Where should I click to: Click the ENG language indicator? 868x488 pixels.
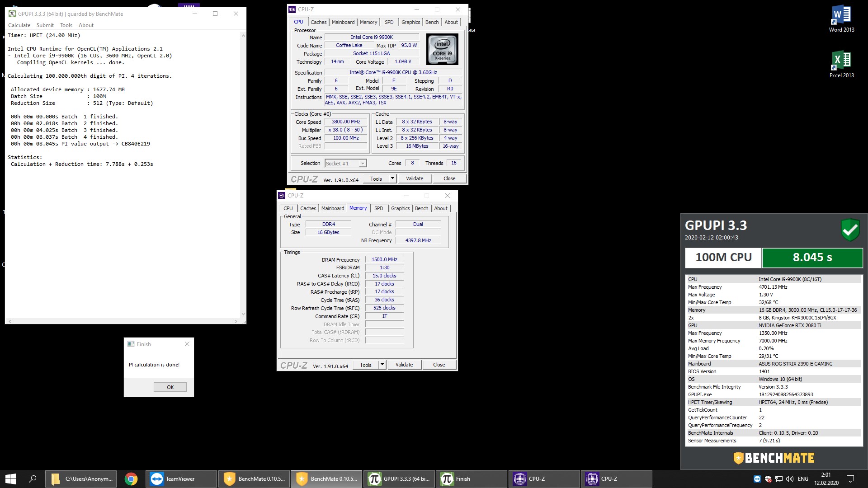point(803,479)
